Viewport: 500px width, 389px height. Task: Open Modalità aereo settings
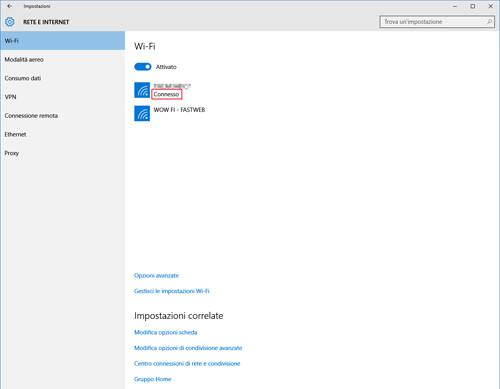point(63,60)
